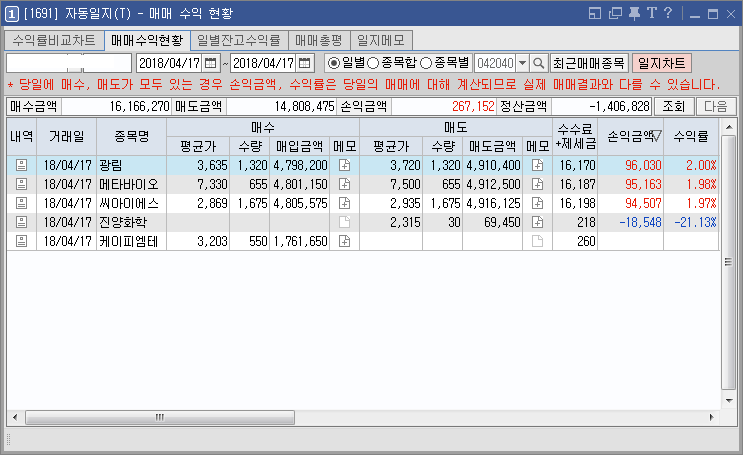The height and width of the screenshot is (455, 743).
Task: Open buy memo icon for 광림
Action: [344, 165]
